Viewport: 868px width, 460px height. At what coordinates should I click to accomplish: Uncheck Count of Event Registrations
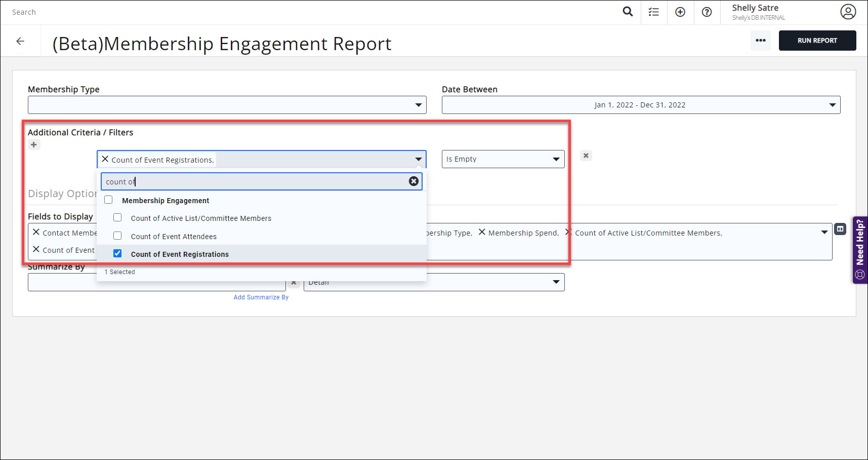point(117,254)
